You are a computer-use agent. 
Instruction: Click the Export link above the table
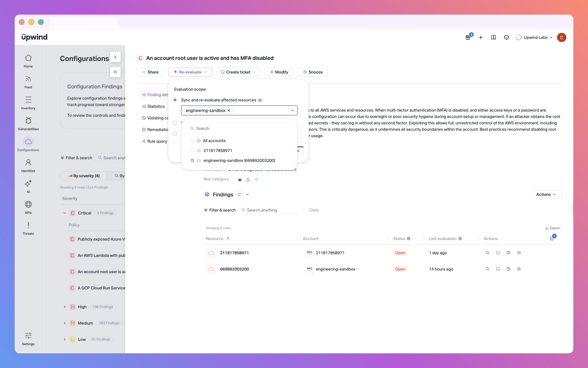[552, 228]
